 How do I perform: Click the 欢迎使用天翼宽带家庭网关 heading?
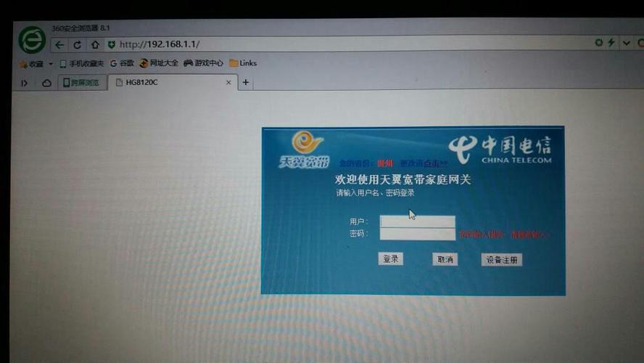(x=402, y=179)
